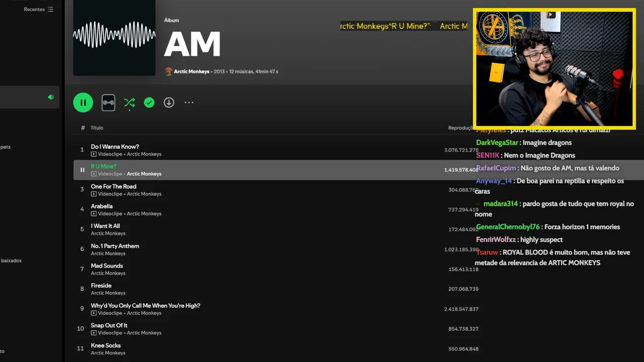Click play count 550.964.848 for Knee Socks

pos(463,349)
